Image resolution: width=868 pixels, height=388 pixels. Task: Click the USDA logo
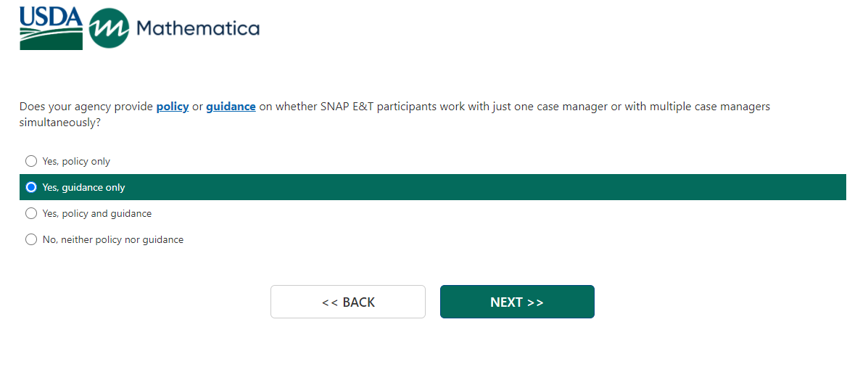[x=51, y=28]
